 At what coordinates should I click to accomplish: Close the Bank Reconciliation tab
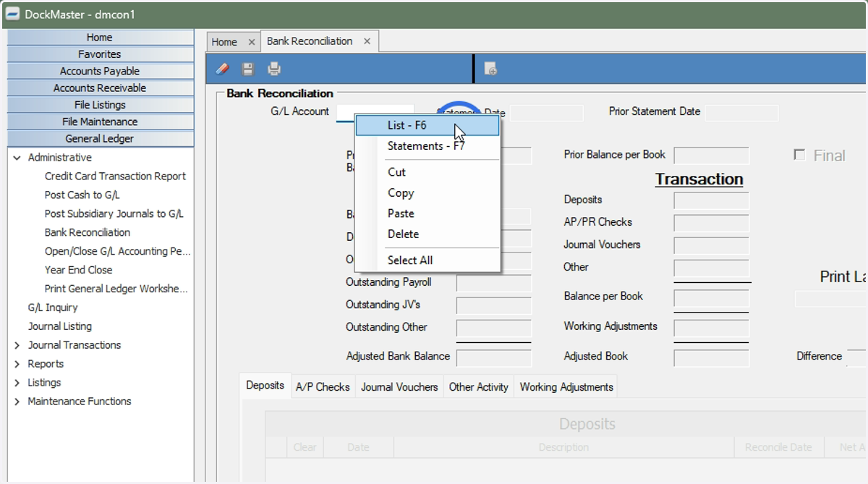tap(367, 41)
